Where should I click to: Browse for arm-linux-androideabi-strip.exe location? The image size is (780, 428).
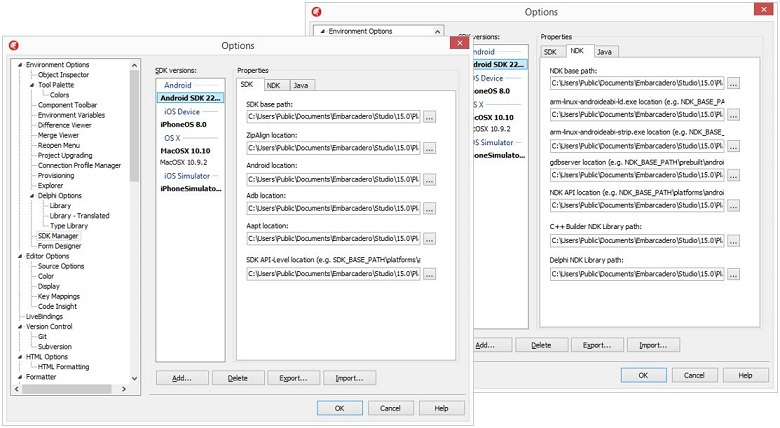[733, 146]
